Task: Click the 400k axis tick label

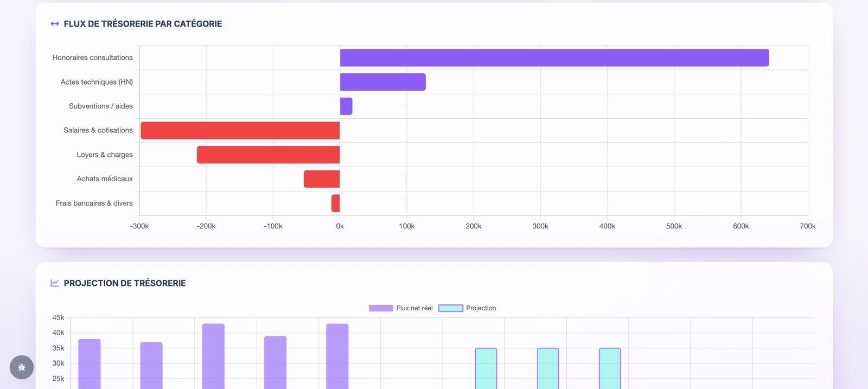Action: click(607, 226)
